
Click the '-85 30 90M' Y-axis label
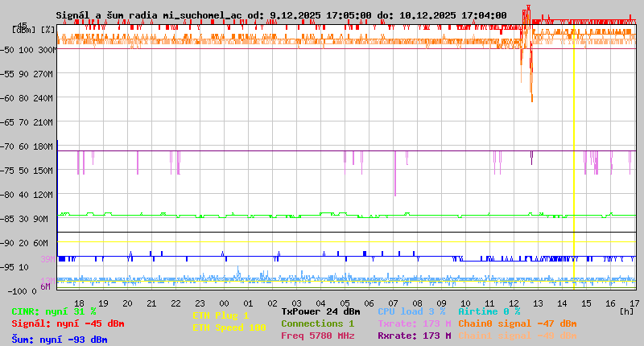[25, 219]
